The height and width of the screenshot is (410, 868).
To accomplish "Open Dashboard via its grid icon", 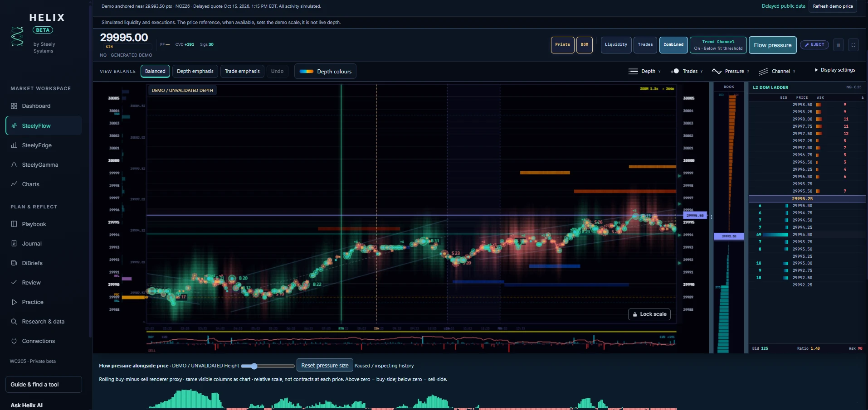I will [x=14, y=106].
